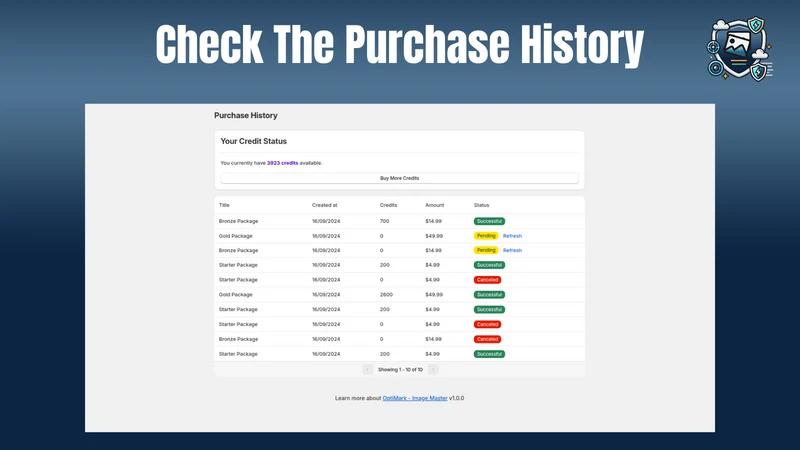This screenshot has height=450, width=800.
Task: Click the 700 credits cell
Action: (x=384, y=221)
